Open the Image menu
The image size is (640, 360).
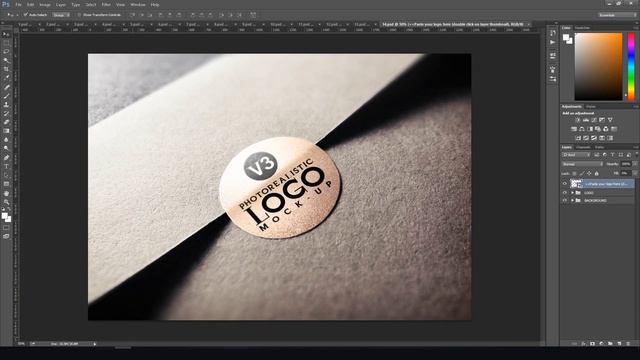pos(45,4)
